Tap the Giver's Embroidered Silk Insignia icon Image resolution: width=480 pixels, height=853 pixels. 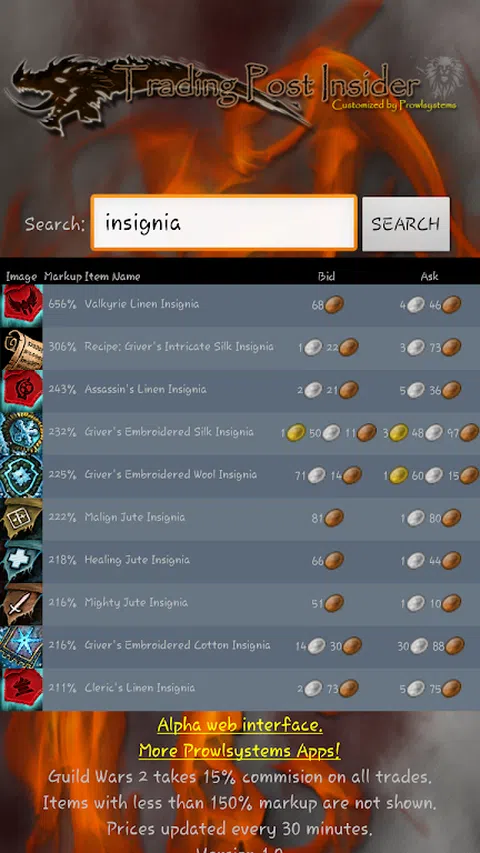coord(22,433)
